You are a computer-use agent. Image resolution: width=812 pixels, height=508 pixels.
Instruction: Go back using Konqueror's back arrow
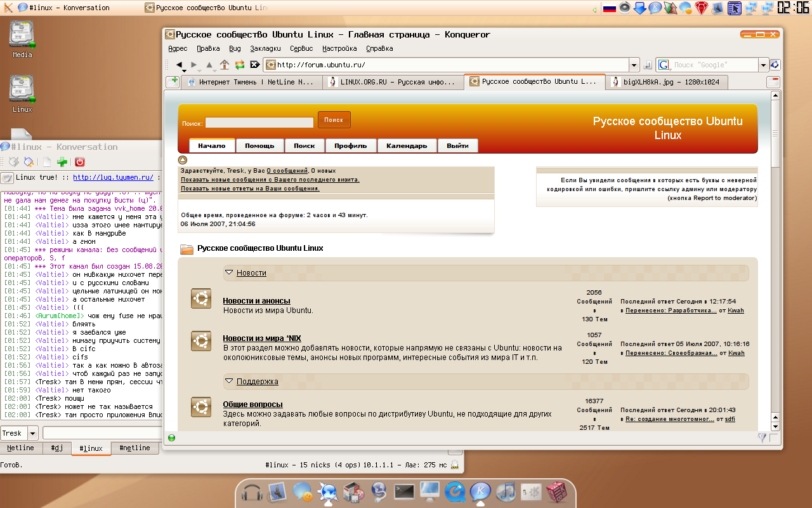coord(180,65)
